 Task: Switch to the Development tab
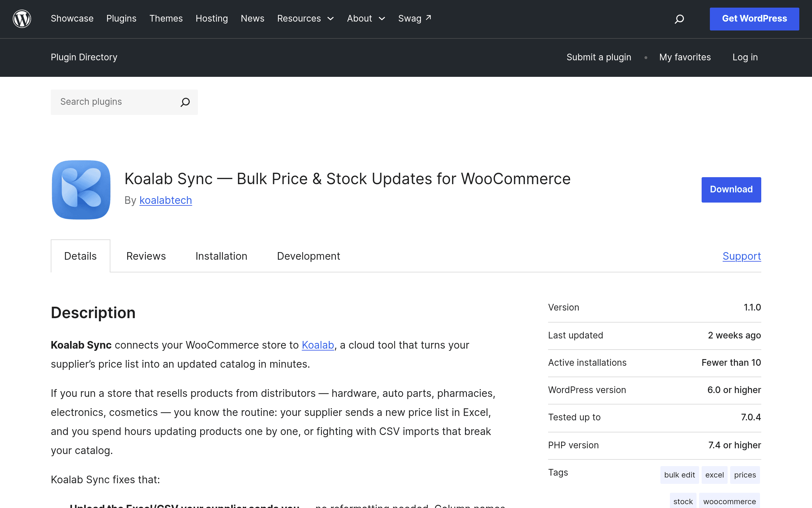coord(308,256)
